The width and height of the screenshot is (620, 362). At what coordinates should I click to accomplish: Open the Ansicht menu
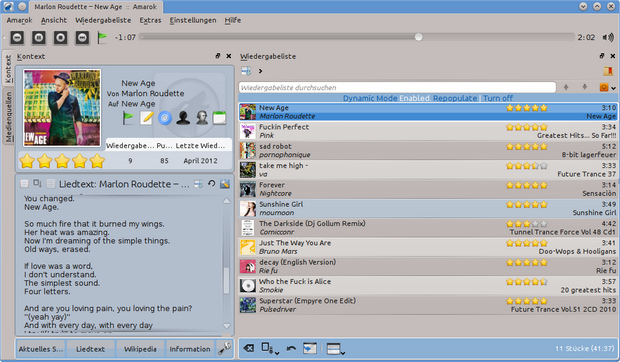pos(54,20)
